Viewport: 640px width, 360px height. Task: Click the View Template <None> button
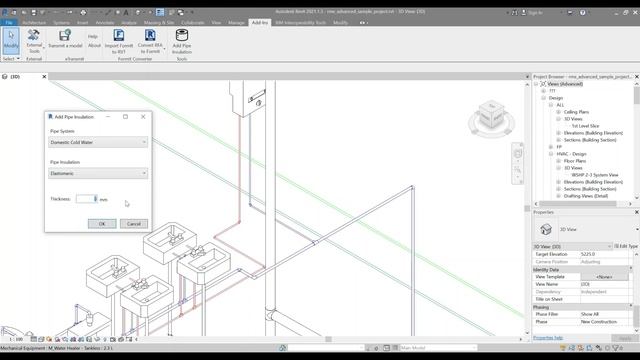click(604, 277)
